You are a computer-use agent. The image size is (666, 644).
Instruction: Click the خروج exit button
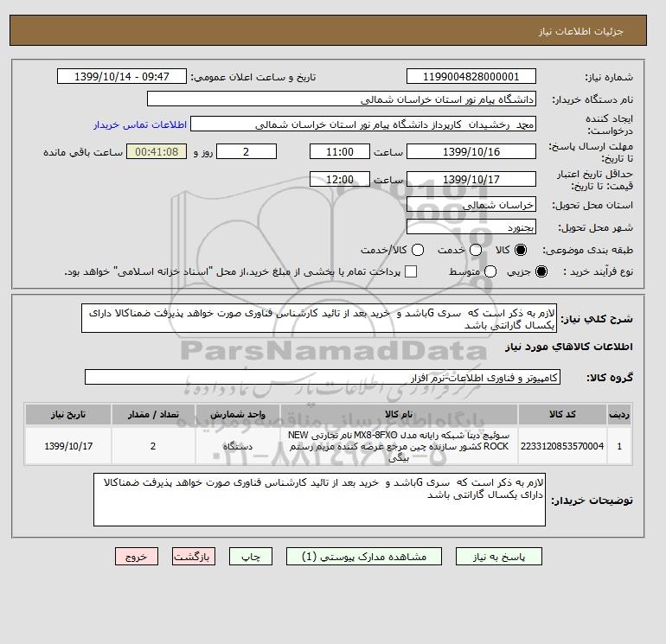pos(137,557)
